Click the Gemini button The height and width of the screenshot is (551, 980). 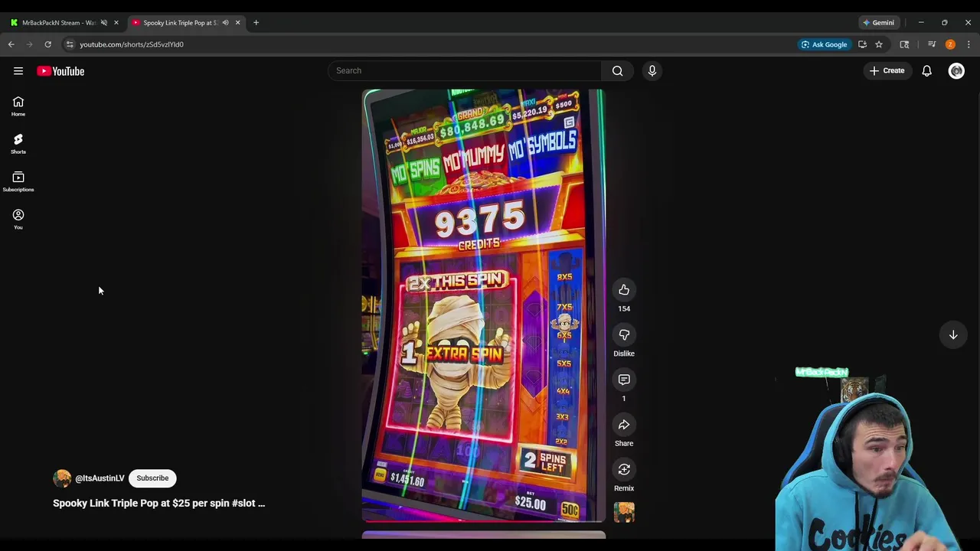878,23
